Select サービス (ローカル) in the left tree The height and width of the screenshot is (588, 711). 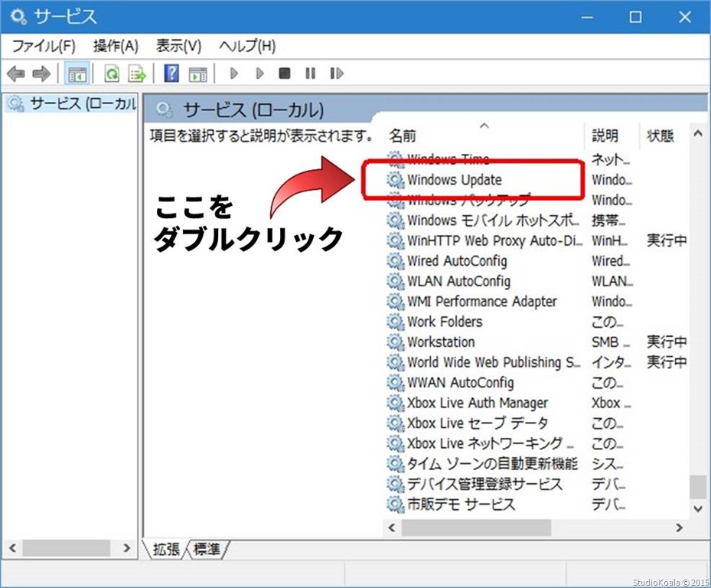[72, 104]
